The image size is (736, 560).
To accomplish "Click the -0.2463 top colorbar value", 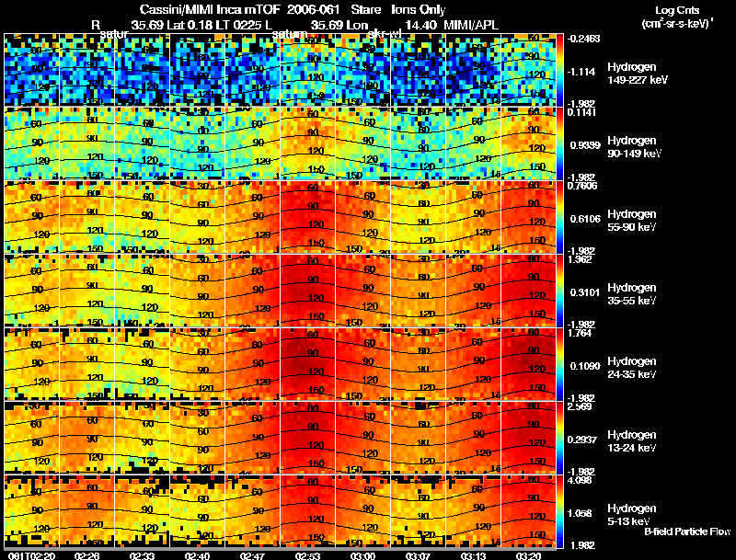I will click(585, 39).
